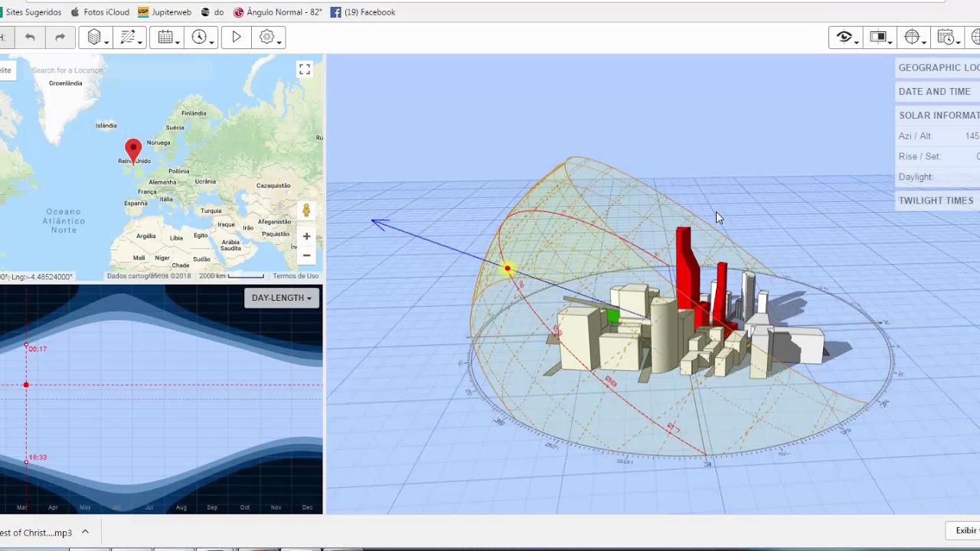Open the Fotos iCloud bookmark
Screen dimensions: 980x551
100,12
